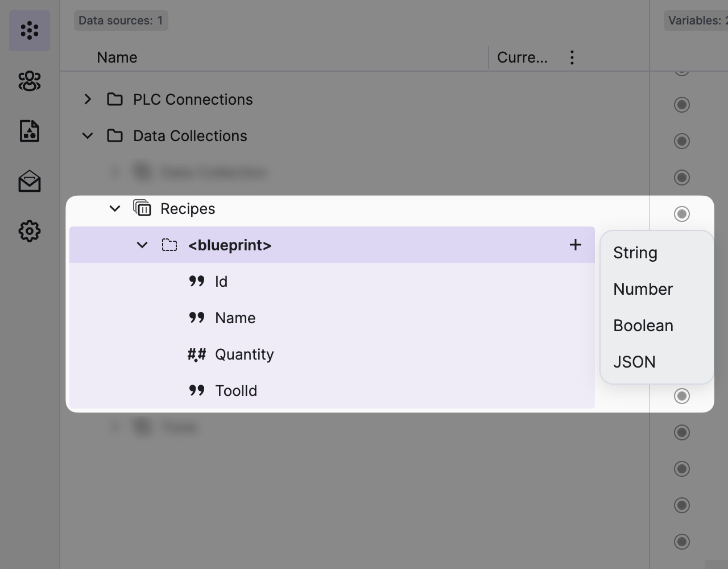Select the radio button beside Data Collections
The height and width of the screenshot is (569, 728).
[681, 141]
